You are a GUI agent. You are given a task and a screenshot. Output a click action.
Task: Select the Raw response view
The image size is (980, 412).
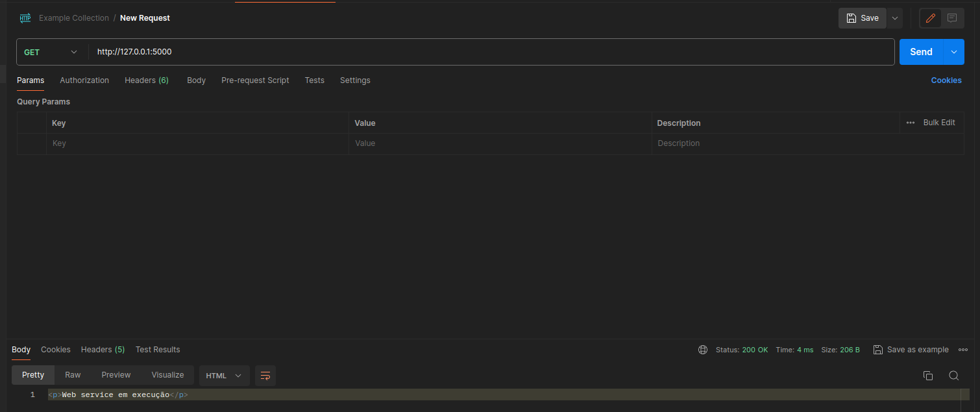[x=73, y=375]
